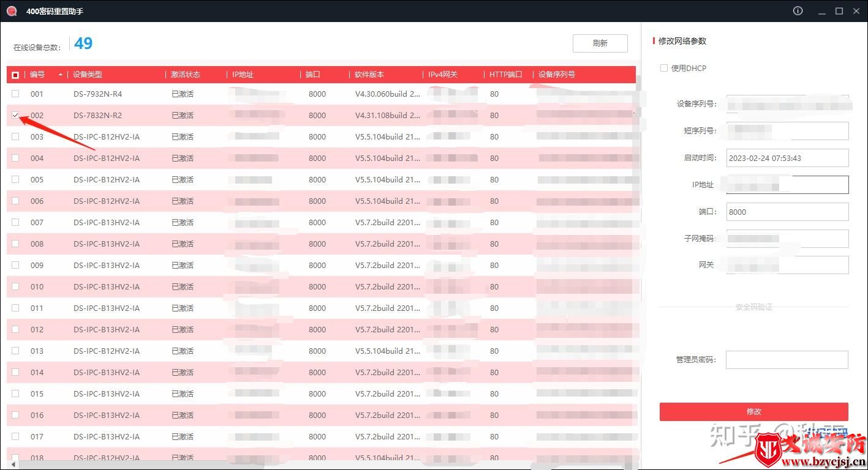This screenshot has height=470, width=868.
Task: Sort by 激活状态 column header
Action: pyautogui.click(x=185, y=75)
